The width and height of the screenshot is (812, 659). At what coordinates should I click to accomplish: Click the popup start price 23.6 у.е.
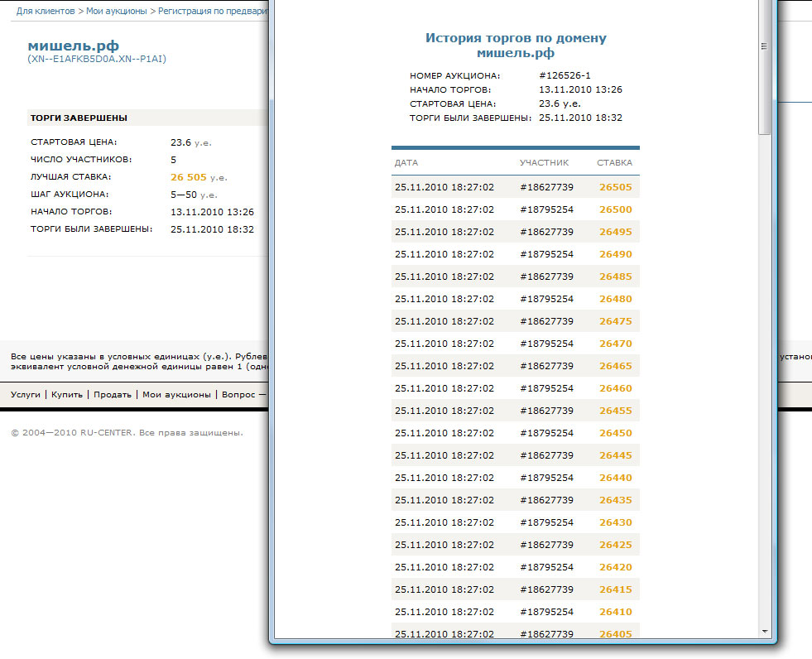[560, 103]
